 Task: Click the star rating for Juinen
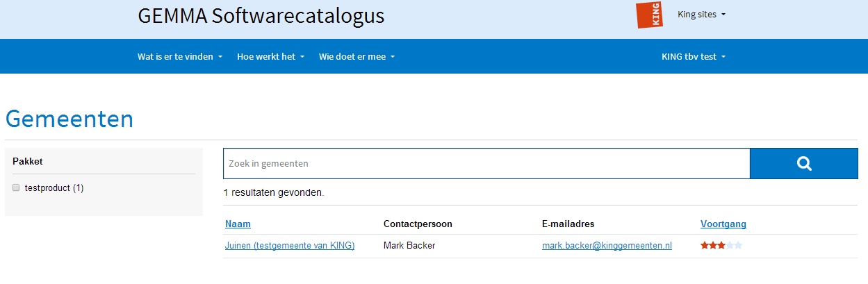pos(721,246)
